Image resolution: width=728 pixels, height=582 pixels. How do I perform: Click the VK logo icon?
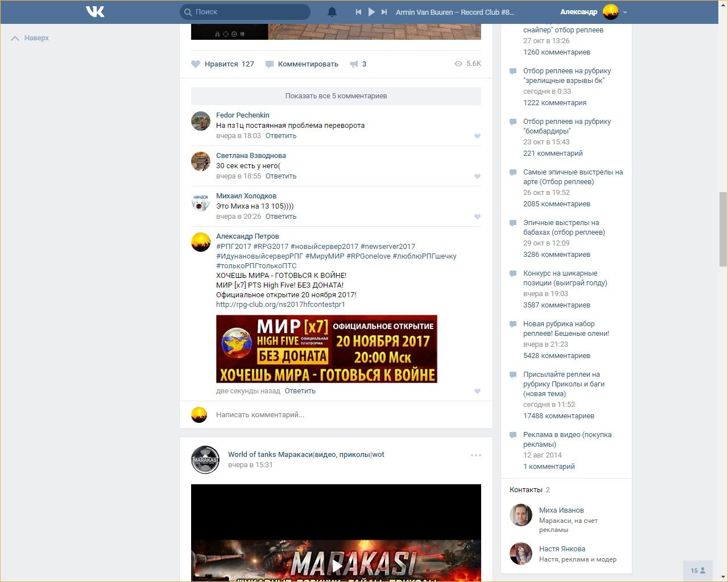[95, 11]
